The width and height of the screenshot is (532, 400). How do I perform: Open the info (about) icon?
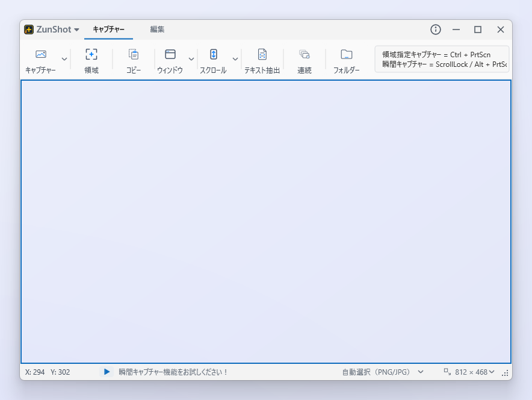[x=436, y=30]
